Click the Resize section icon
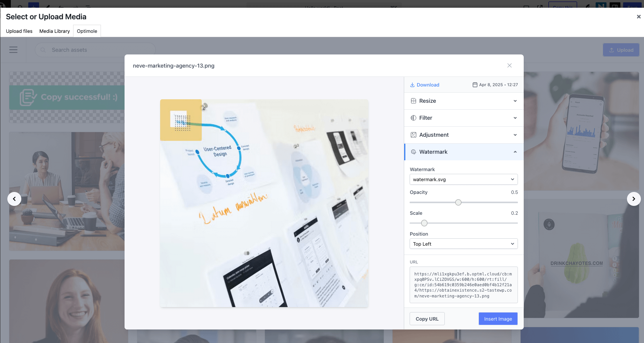 coord(413,101)
